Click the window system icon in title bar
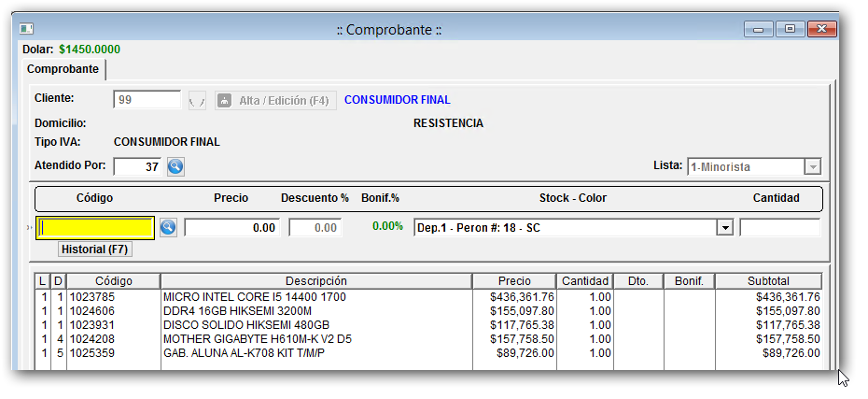 27,29
